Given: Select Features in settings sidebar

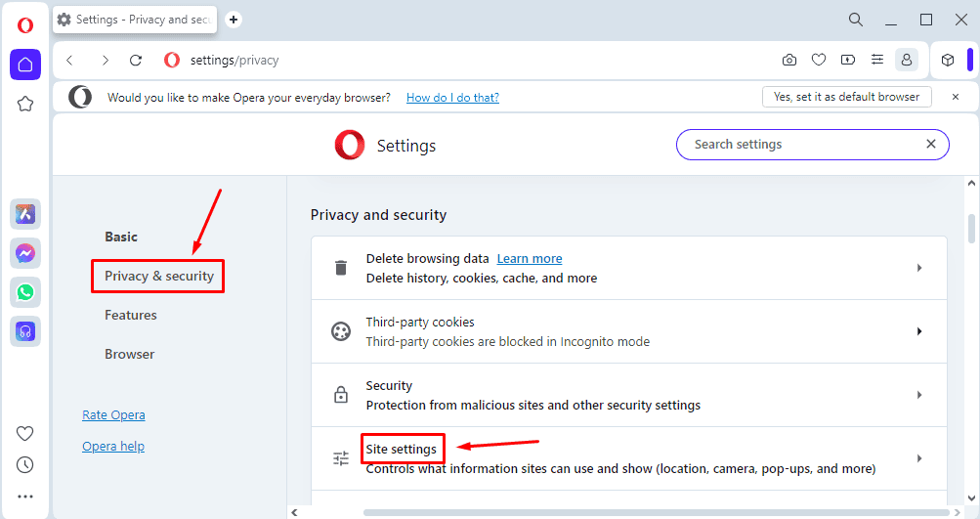Looking at the screenshot, I should [131, 315].
